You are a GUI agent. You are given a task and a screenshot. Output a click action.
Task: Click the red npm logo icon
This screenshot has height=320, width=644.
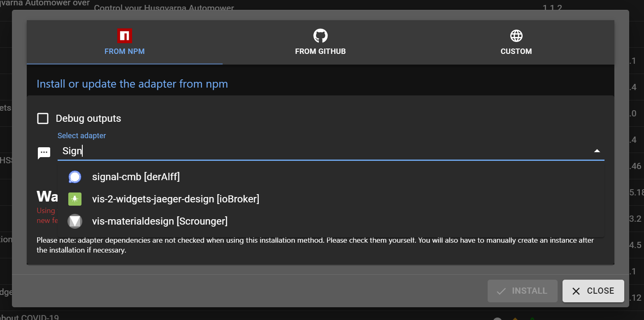125,36
